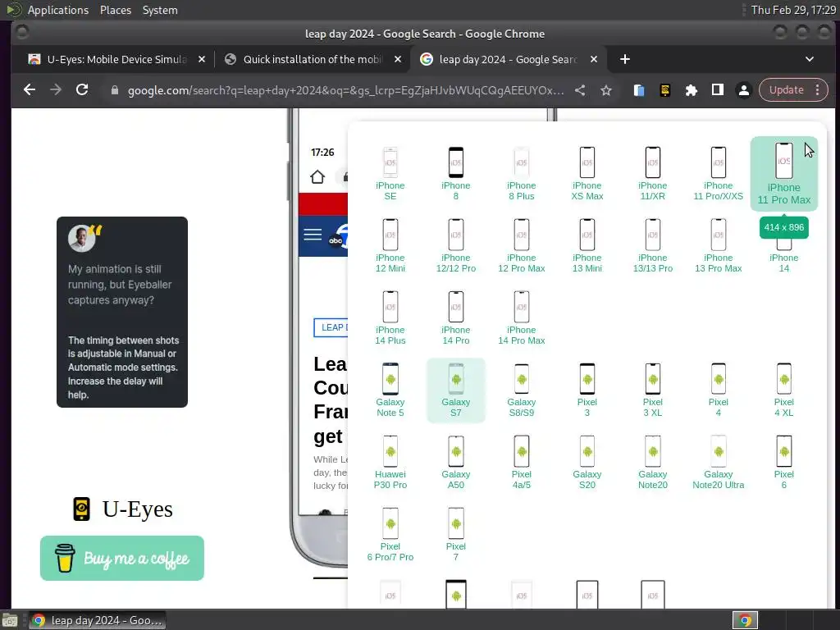Screen dimensions: 840x630
Task: Select the iPhone 8 device
Action: tap(456, 174)
